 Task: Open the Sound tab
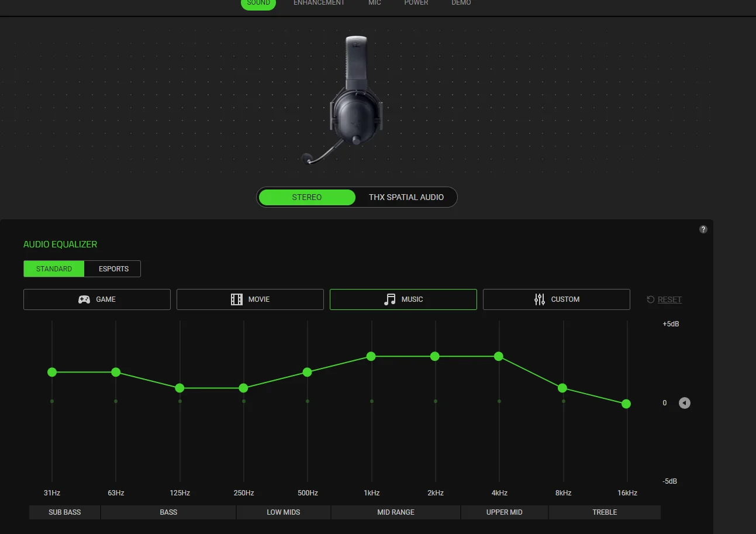pos(258,4)
